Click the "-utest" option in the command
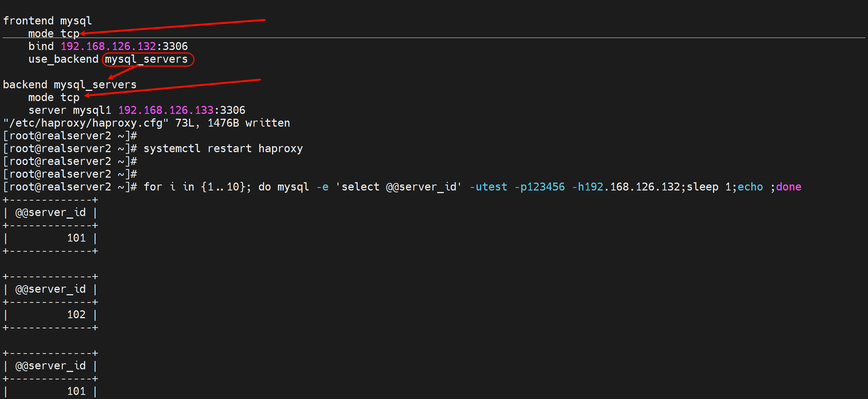868x399 pixels. click(x=488, y=187)
